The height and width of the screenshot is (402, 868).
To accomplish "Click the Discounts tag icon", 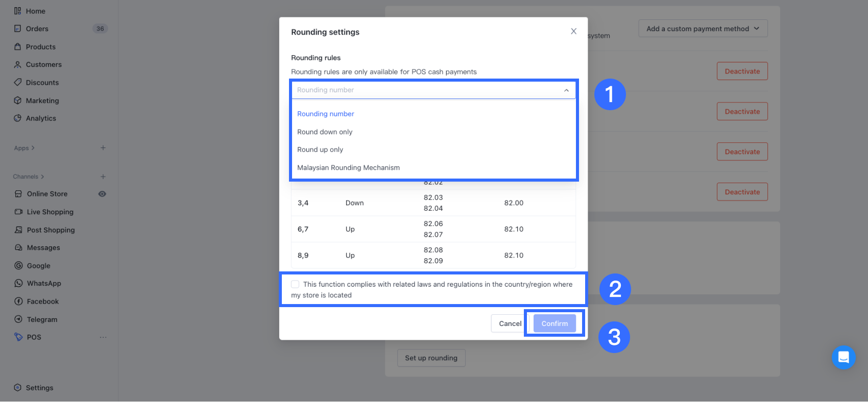I will click(17, 82).
